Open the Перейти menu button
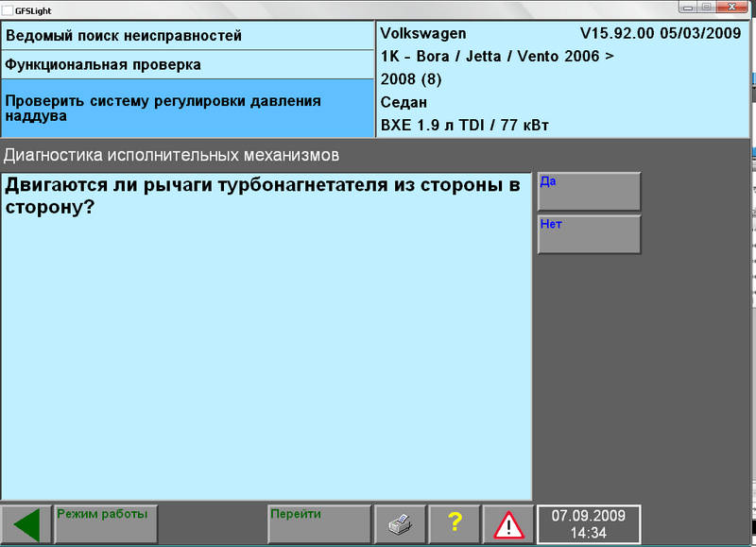Image resolution: width=756 pixels, height=547 pixels. [319, 524]
